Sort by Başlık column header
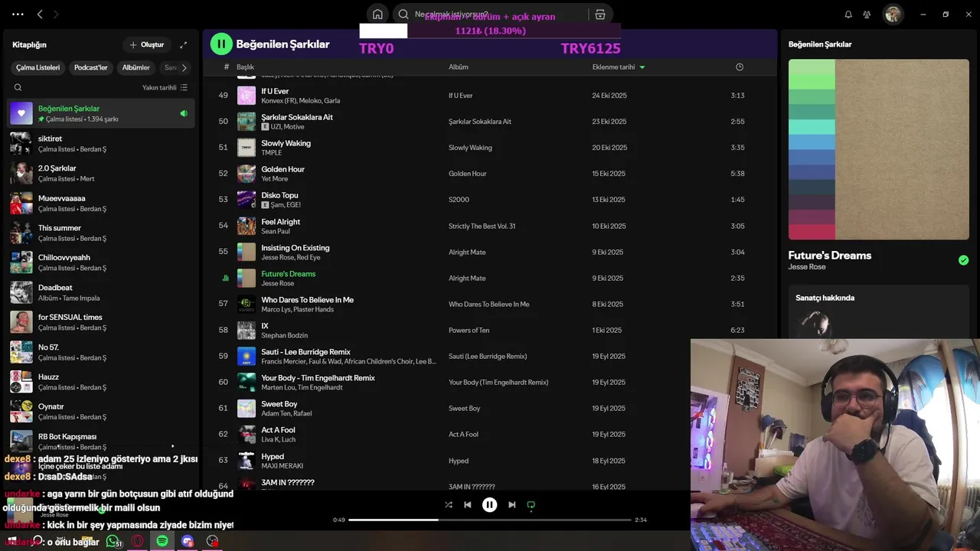980x551 pixels. (x=245, y=67)
